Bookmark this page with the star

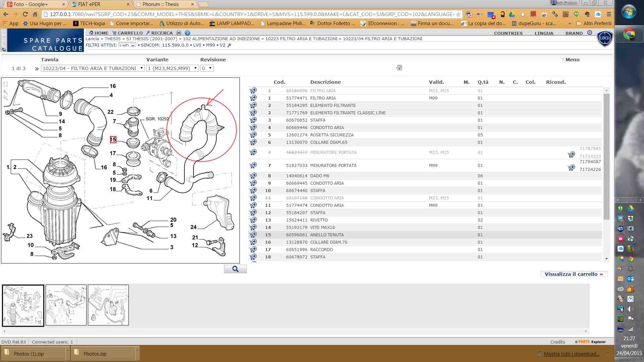[x=458, y=14]
